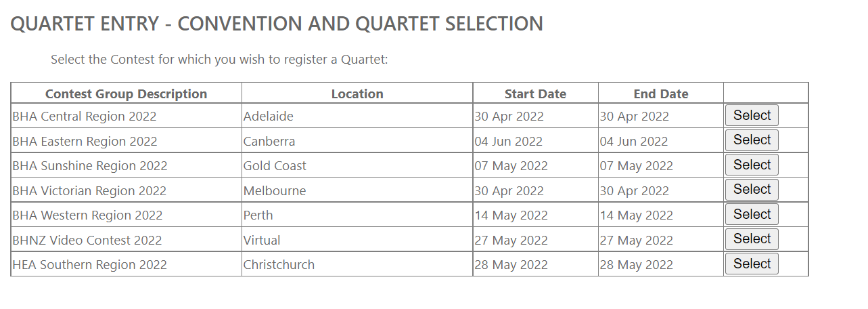The width and height of the screenshot is (868, 309).
Task: Click the Contest Group Description column header
Action: tap(126, 94)
